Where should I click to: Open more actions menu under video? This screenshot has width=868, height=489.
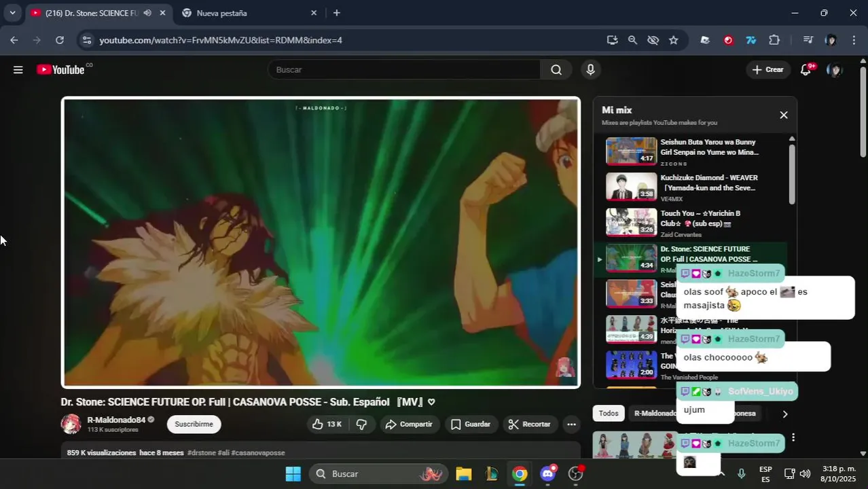[x=571, y=424]
